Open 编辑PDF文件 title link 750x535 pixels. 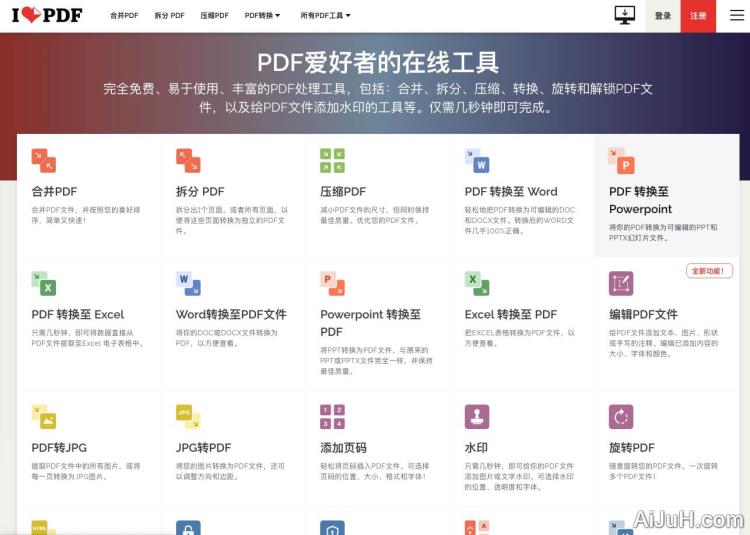coord(643,315)
